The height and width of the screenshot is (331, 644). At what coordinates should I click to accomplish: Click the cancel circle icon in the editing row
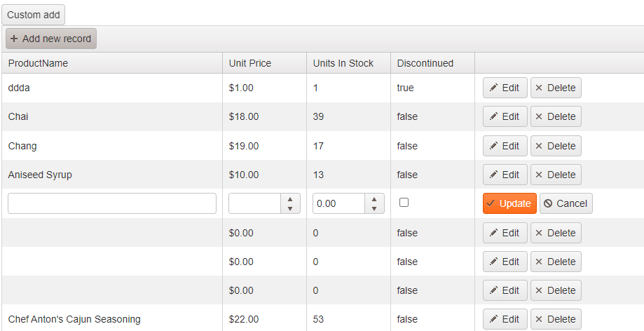point(548,203)
